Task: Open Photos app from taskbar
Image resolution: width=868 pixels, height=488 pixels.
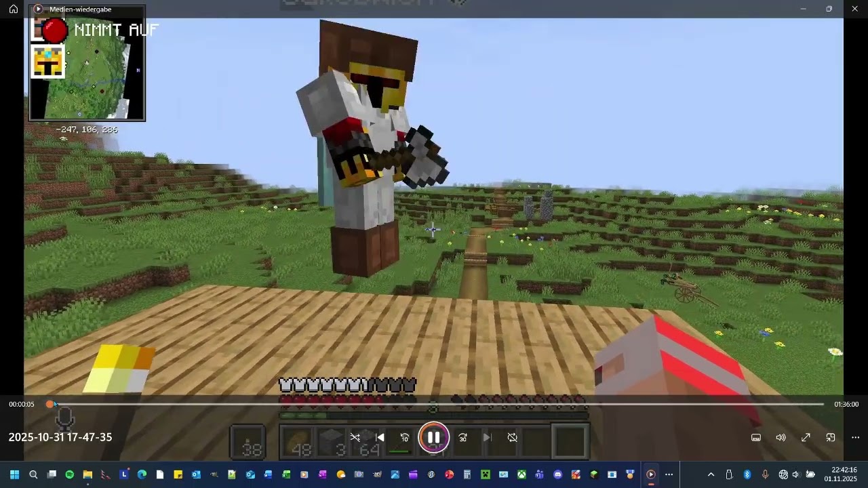Action: click(395, 474)
